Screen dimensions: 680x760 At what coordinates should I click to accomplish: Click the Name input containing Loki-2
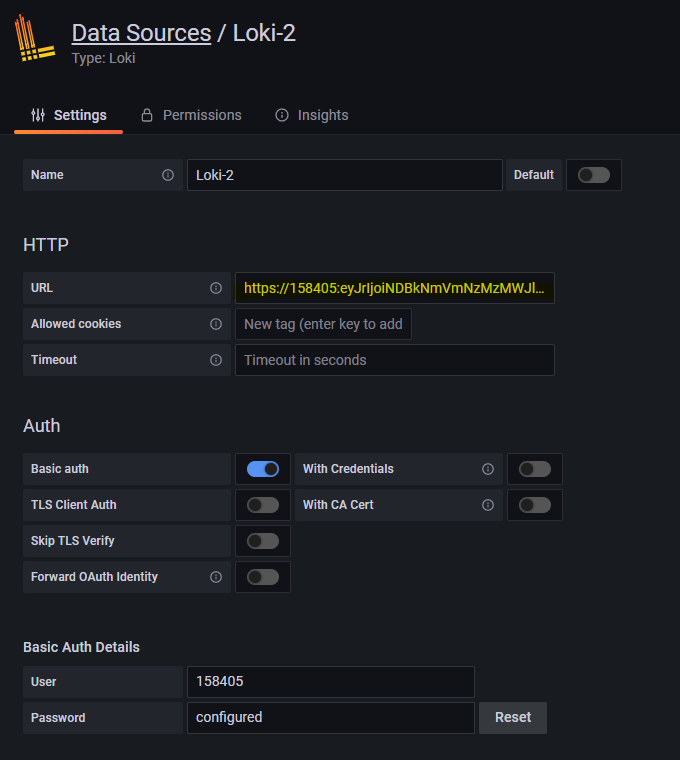[x=345, y=175]
